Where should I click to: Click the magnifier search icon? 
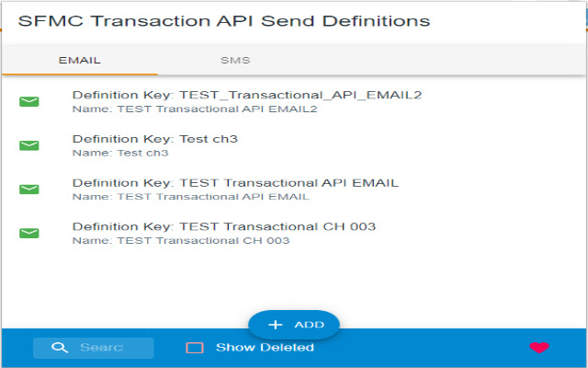click(59, 348)
